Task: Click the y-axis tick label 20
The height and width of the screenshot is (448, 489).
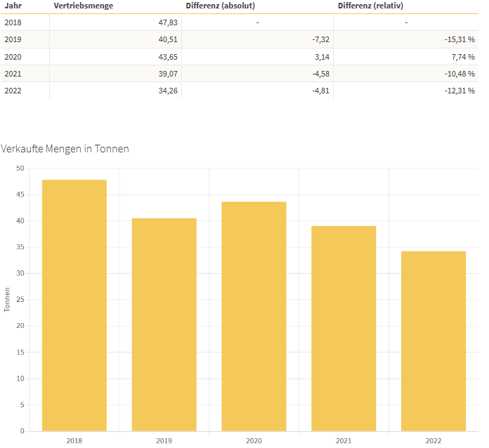Action: [x=20, y=326]
